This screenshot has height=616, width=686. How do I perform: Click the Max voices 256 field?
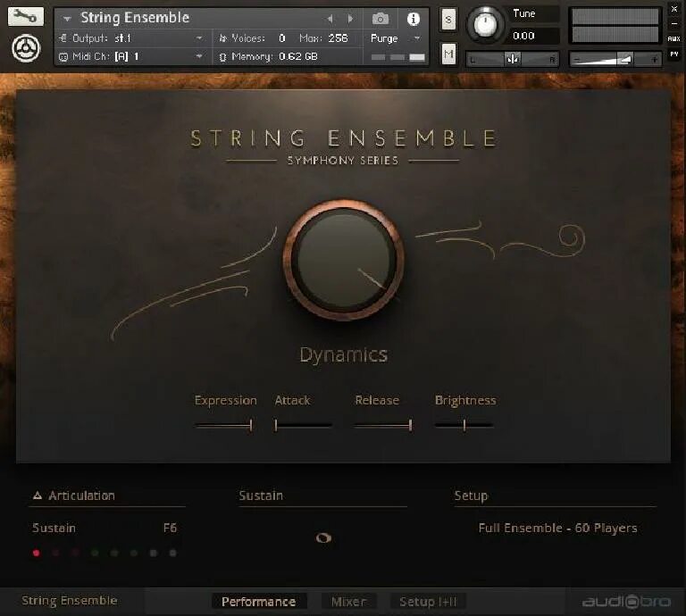click(338, 38)
